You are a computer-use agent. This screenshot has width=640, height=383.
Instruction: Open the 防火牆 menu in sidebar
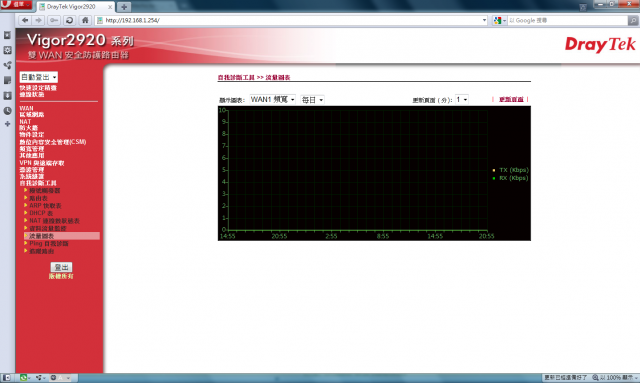point(29,128)
